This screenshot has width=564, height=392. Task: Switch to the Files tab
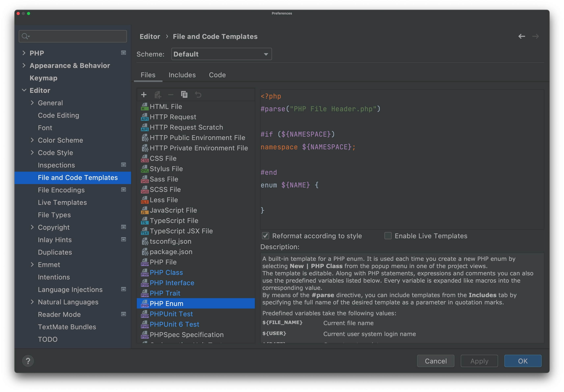coord(148,75)
